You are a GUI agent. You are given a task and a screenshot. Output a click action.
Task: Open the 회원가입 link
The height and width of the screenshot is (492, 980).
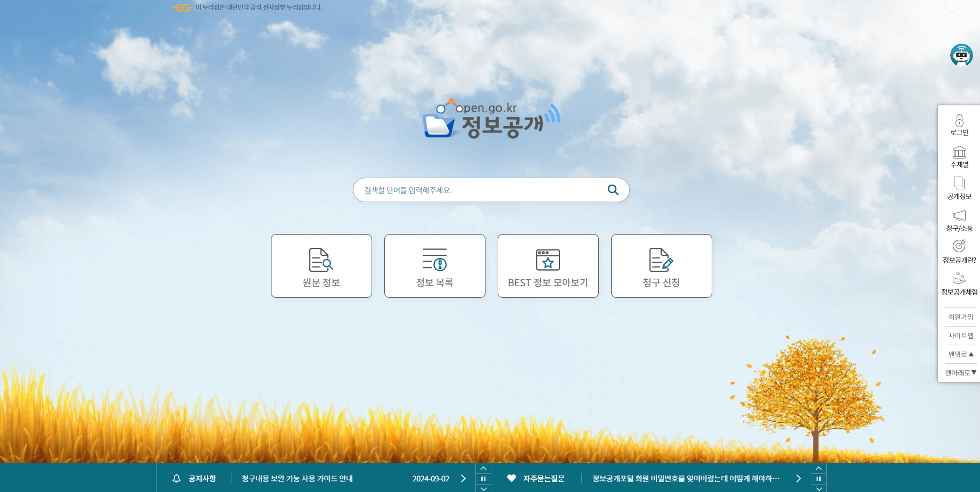click(x=961, y=317)
